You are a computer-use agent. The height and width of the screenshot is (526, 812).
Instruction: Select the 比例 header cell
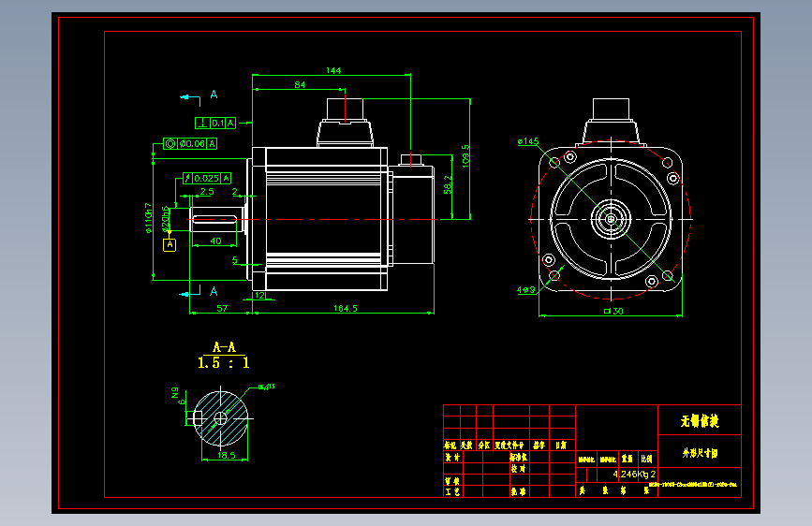pyautogui.click(x=646, y=459)
